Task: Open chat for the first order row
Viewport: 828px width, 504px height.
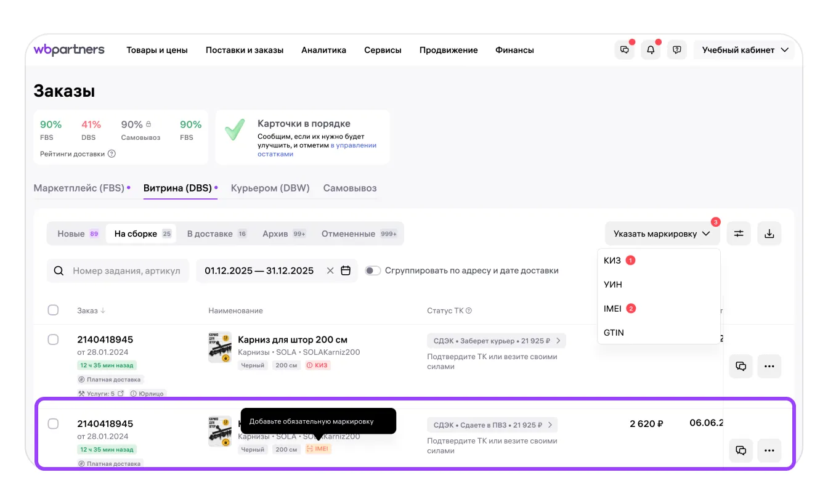Action: tap(741, 366)
